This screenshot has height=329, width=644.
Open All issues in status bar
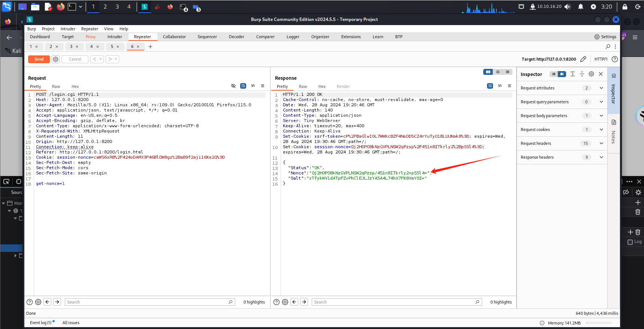tap(71, 323)
